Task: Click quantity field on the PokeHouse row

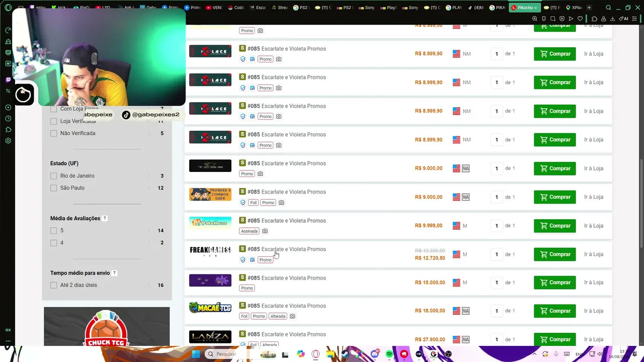Action: tap(497, 226)
